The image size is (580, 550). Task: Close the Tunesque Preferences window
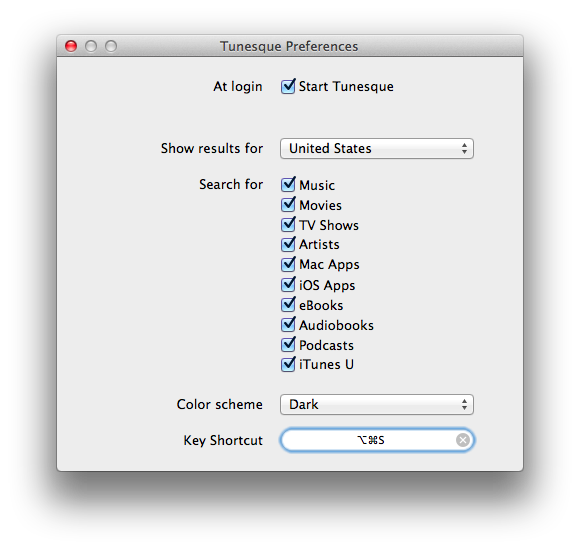point(71,46)
